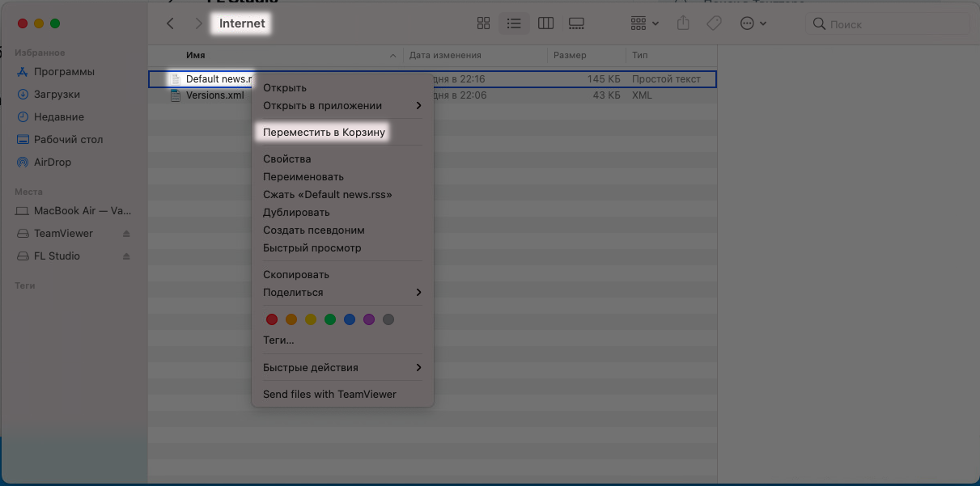Click the Share toolbar icon

tap(683, 23)
